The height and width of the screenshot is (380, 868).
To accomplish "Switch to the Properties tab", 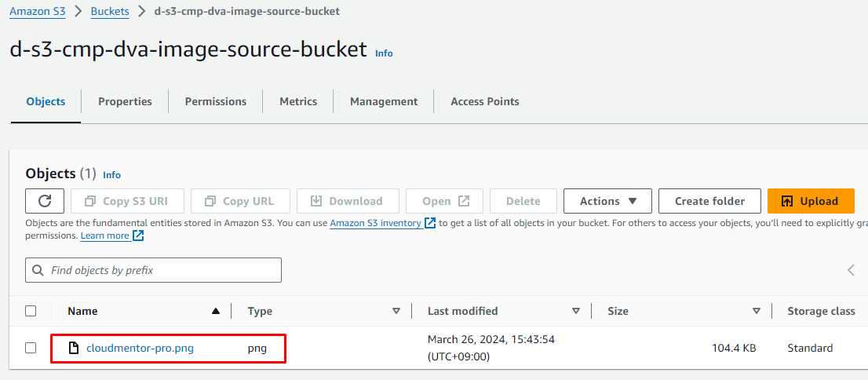I will coord(125,101).
